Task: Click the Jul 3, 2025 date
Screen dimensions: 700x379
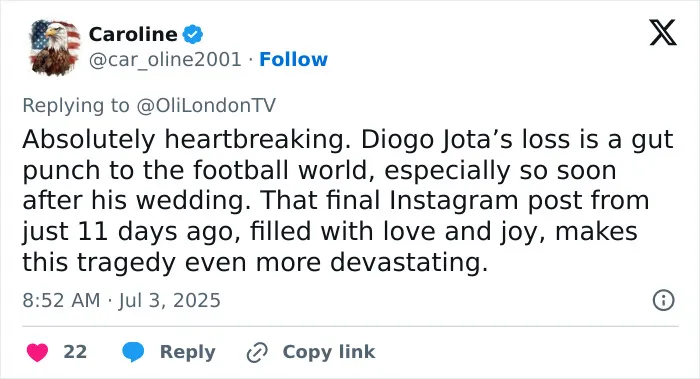Action: point(170,300)
